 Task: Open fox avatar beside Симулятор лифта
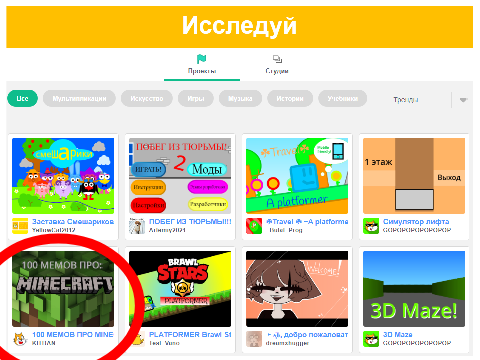(371, 226)
